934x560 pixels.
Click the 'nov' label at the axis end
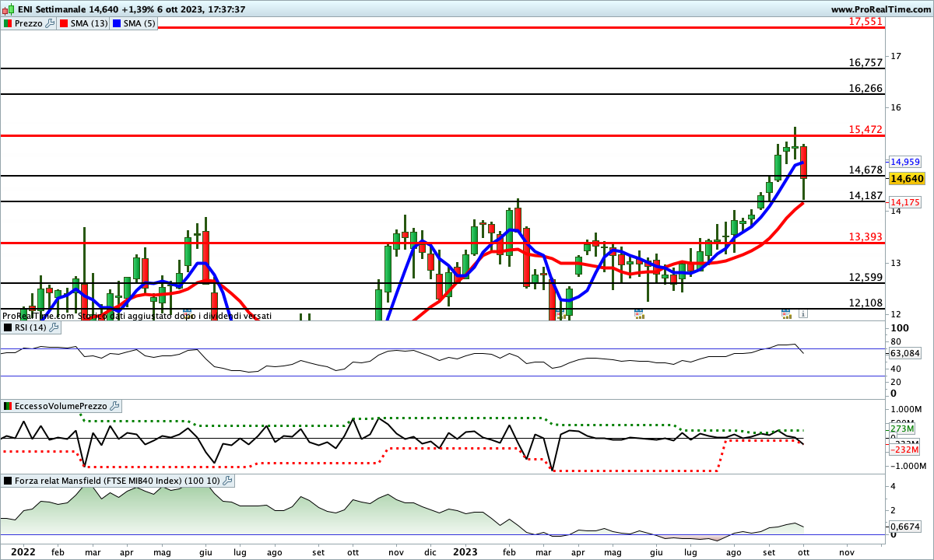coord(845,551)
